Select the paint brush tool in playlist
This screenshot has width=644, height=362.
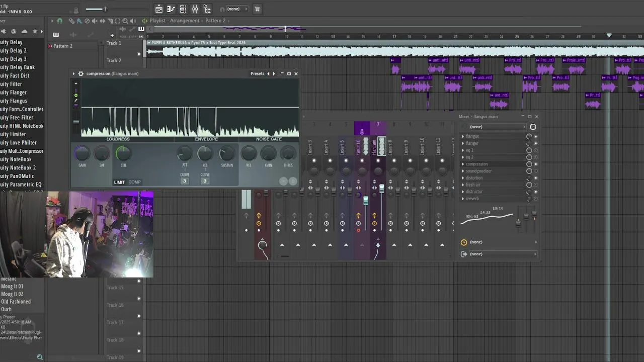pos(79,21)
